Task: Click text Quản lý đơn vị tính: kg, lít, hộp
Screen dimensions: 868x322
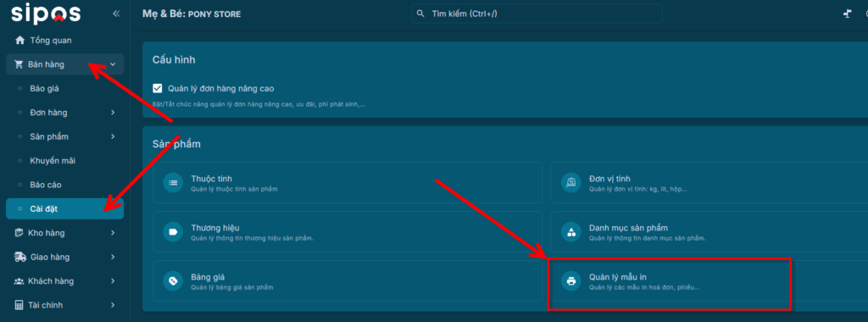Action: [x=638, y=189]
